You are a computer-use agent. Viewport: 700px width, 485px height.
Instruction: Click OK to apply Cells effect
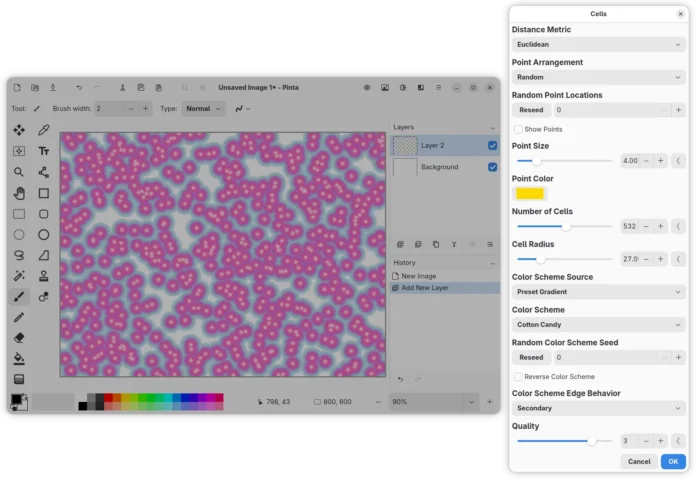tap(673, 461)
